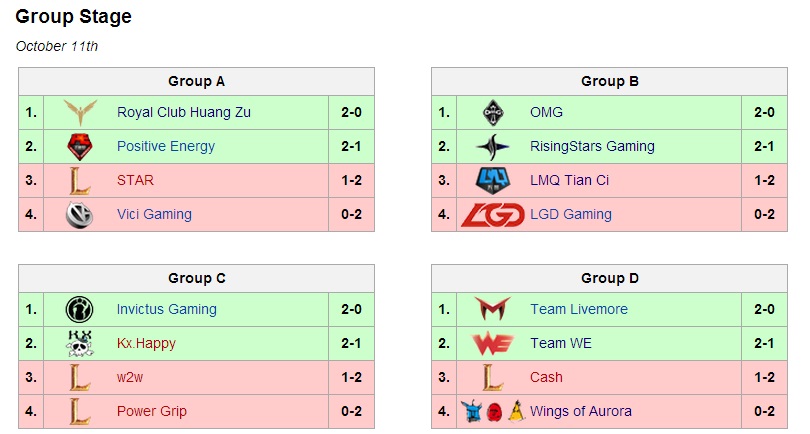Viewport: 810px width, 434px height.
Task: Open the Power Grip team link
Action: pos(151,411)
